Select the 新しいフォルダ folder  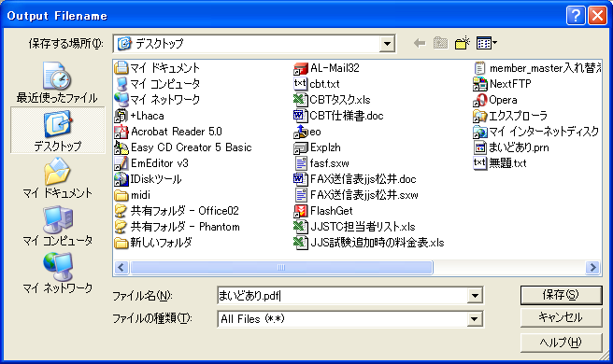coord(153,243)
